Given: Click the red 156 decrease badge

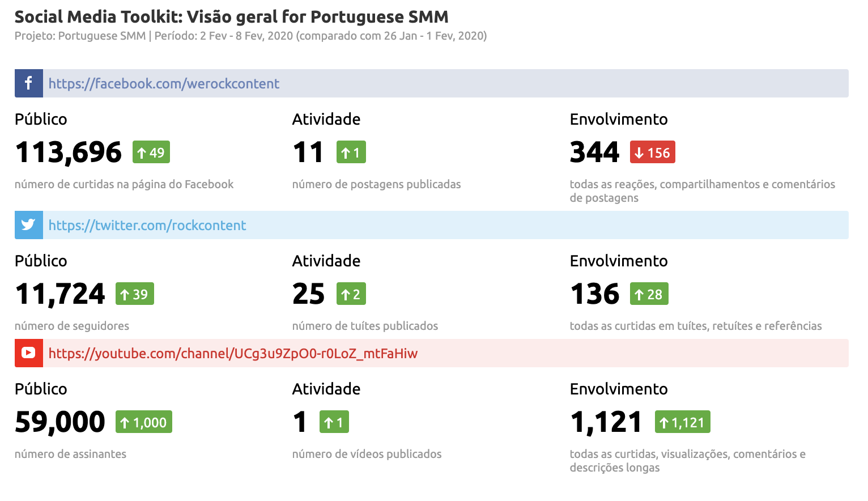Looking at the screenshot, I should (652, 152).
